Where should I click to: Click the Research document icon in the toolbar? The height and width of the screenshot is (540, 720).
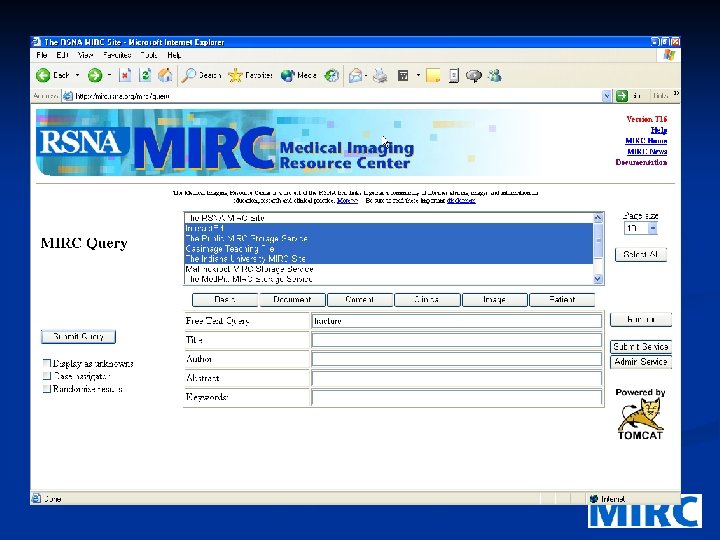(x=454, y=75)
